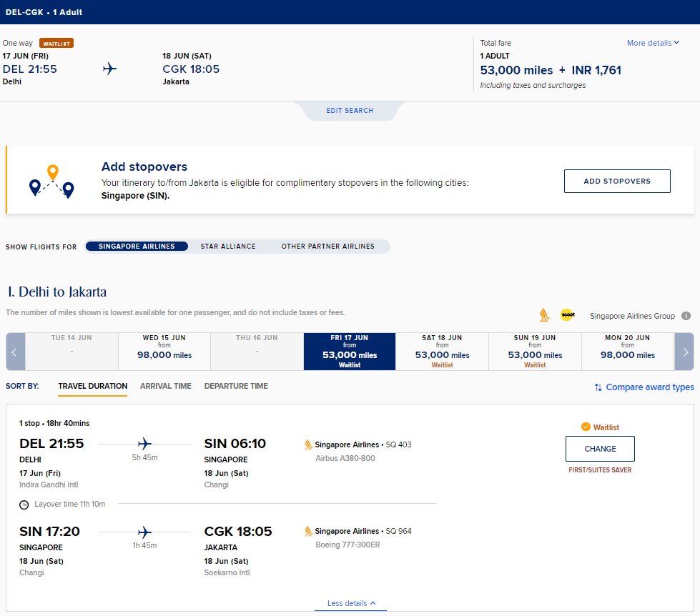Click the orange Waitlist checkmark icon
The height and width of the screenshot is (616, 700).
(586, 427)
